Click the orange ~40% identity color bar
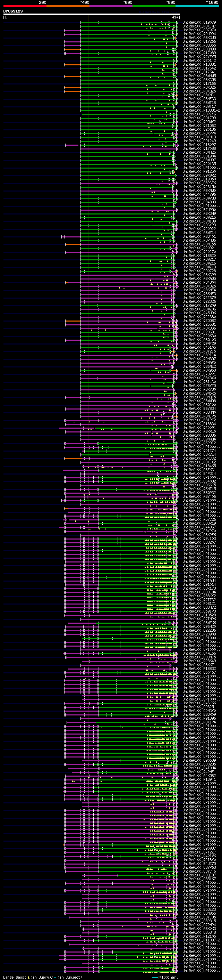 click(68, 6)
